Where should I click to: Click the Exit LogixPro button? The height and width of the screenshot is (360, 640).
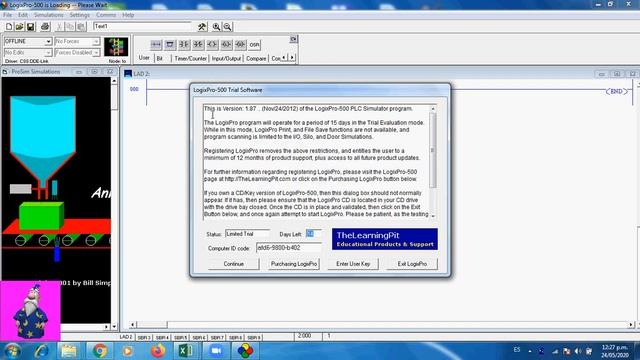[x=412, y=264]
